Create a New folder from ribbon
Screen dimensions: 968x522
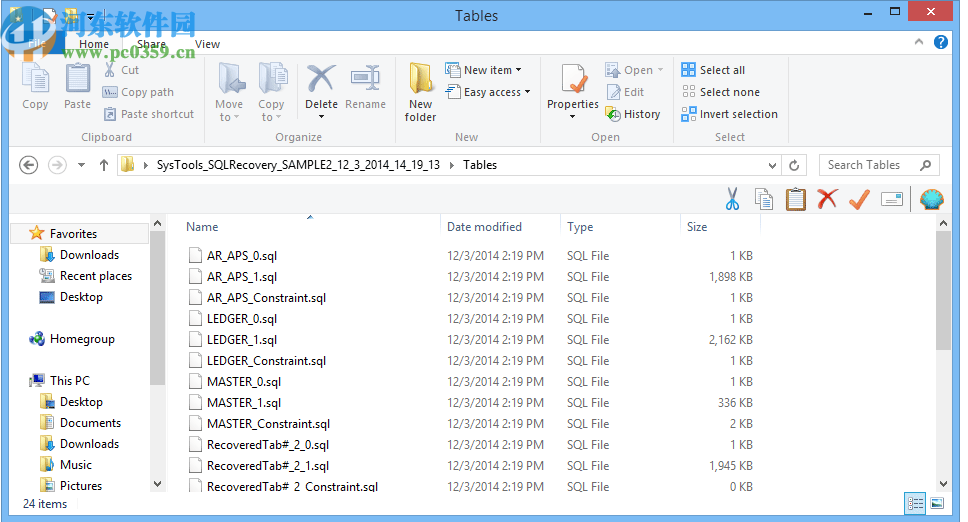pyautogui.click(x=420, y=92)
